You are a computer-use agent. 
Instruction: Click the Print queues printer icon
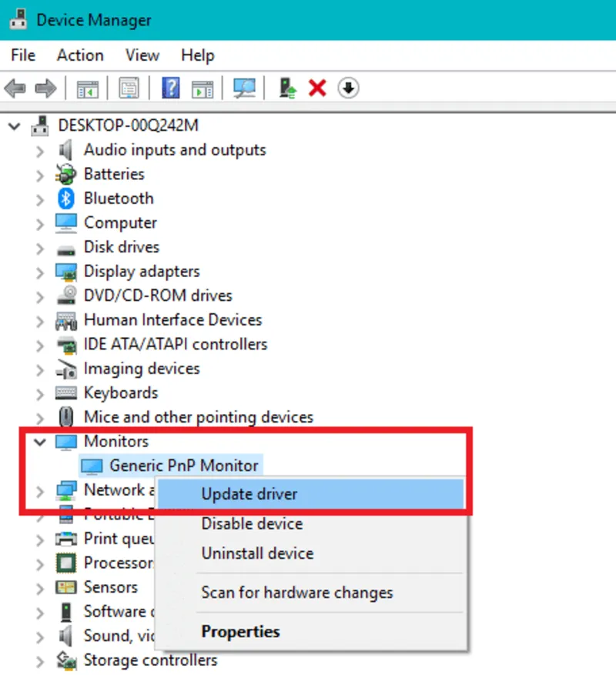tap(66, 539)
